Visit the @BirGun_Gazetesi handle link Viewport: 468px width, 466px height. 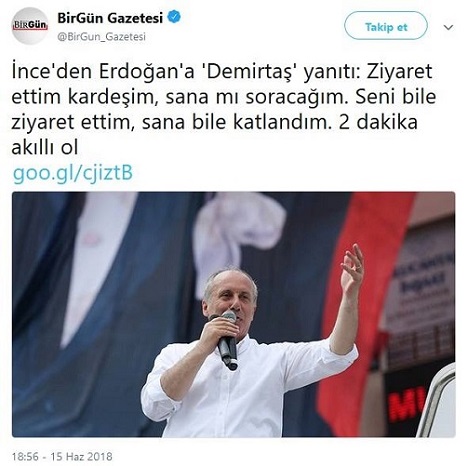point(101,36)
